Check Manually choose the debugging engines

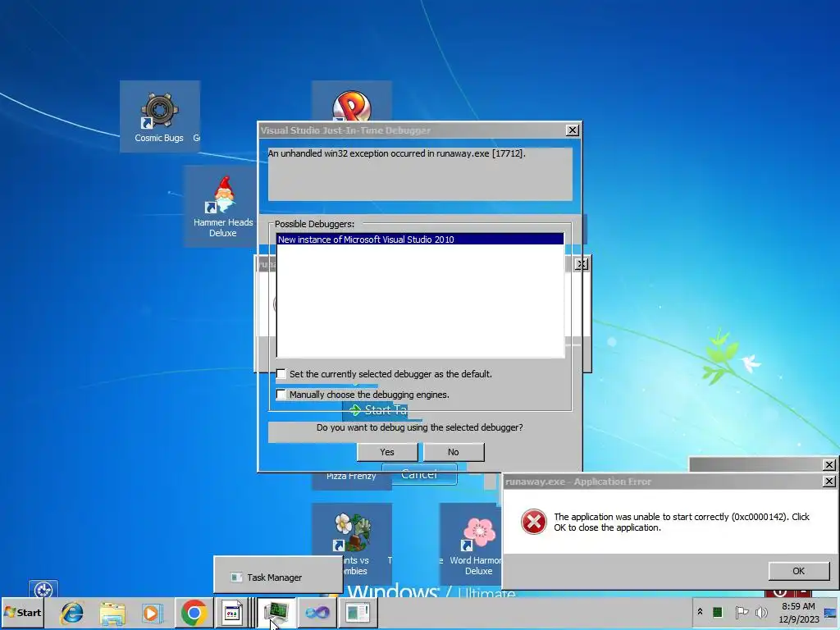[x=281, y=395]
